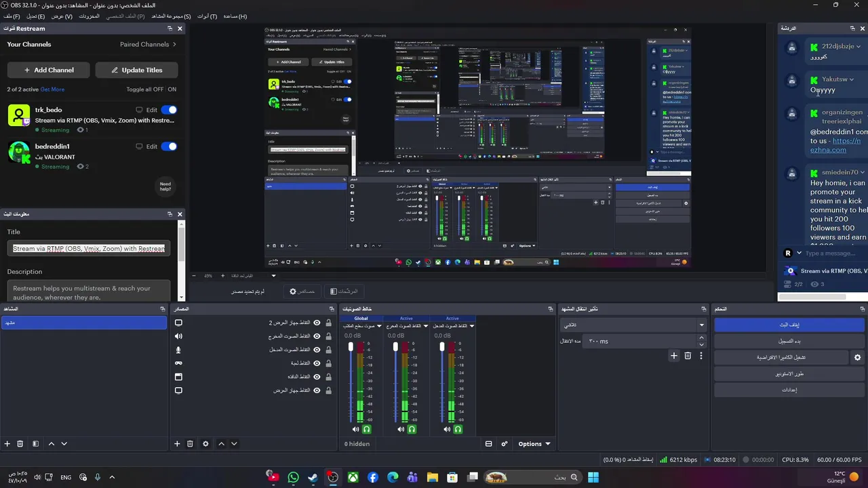The width and height of the screenshot is (868, 488).
Task: Click the Get More link
Action: coord(52,89)
